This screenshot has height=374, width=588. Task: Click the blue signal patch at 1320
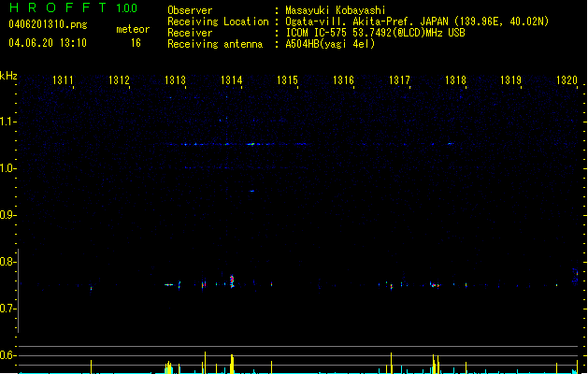click(x=575, y=275)
